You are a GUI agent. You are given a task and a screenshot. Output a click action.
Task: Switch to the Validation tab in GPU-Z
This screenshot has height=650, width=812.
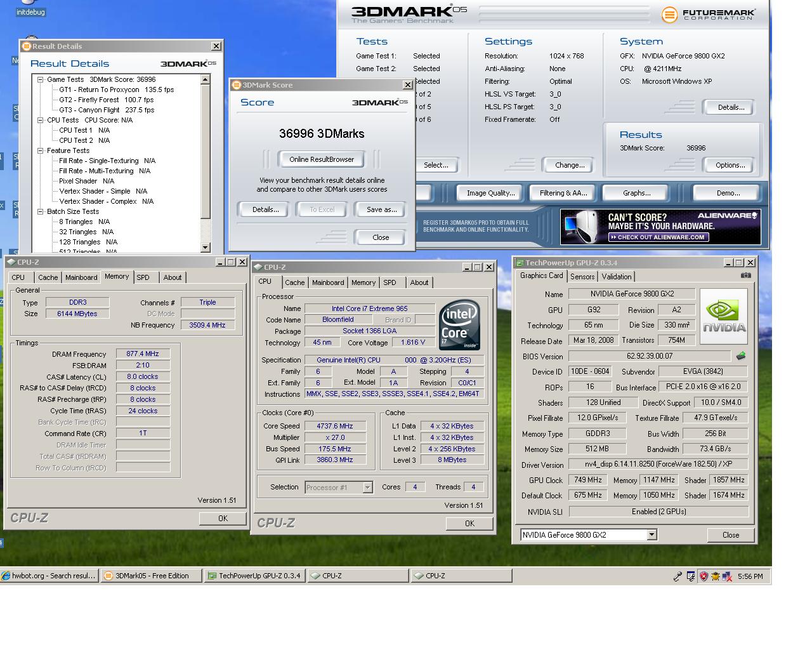point(617,277)
